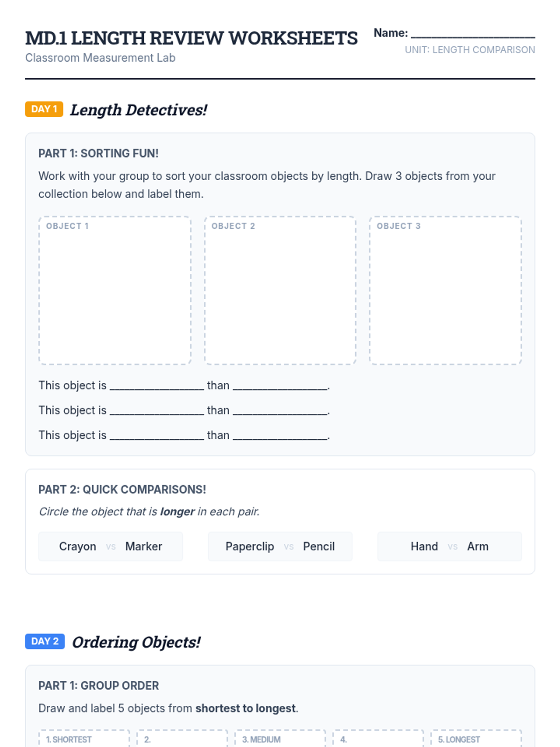This screenshot has height=747, width=560.
Task: Select the word Crayon
Action: click(x=77, y=546)
